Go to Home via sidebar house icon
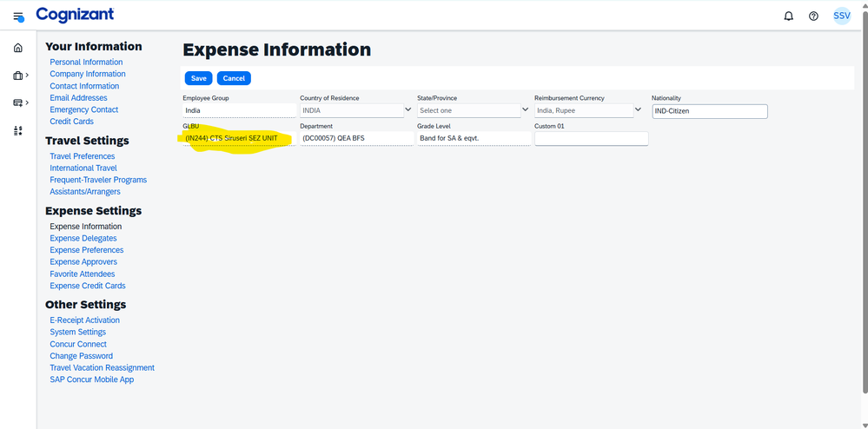868x429 pixels. tap(18, 48)
